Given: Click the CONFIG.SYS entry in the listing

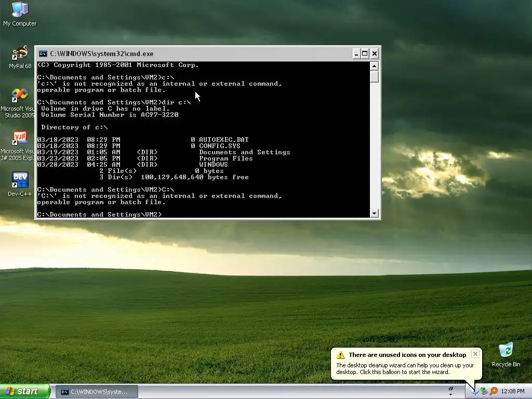Looking at the screenshot, I should tap(220, 146).
